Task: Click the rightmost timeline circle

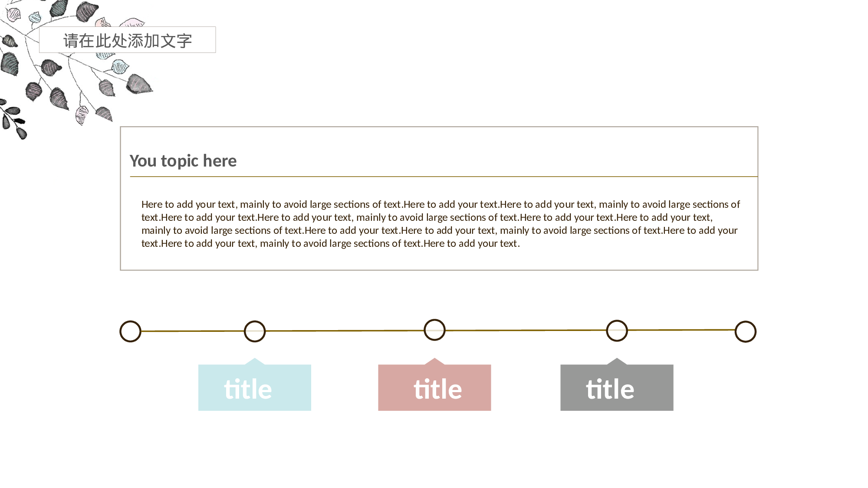Action: [746, 331]
